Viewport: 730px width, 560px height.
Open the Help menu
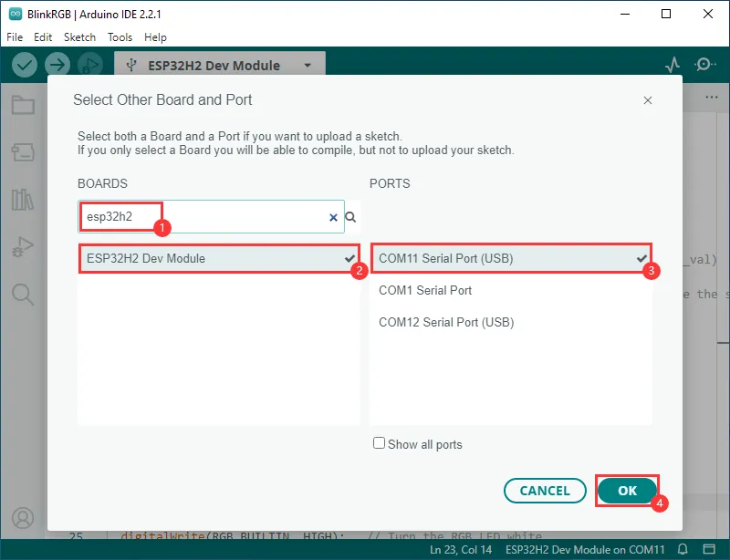[155, 37]
